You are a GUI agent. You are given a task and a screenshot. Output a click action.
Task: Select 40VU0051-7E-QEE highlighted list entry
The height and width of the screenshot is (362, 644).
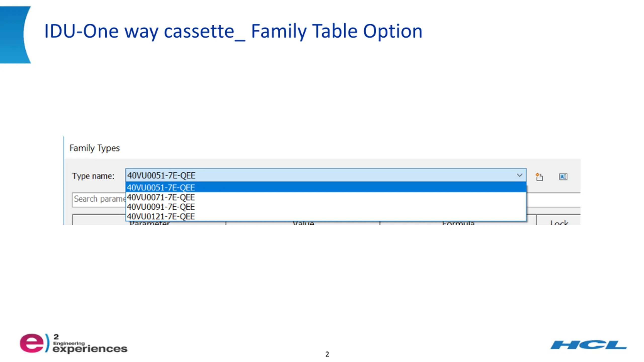(326, 187)
